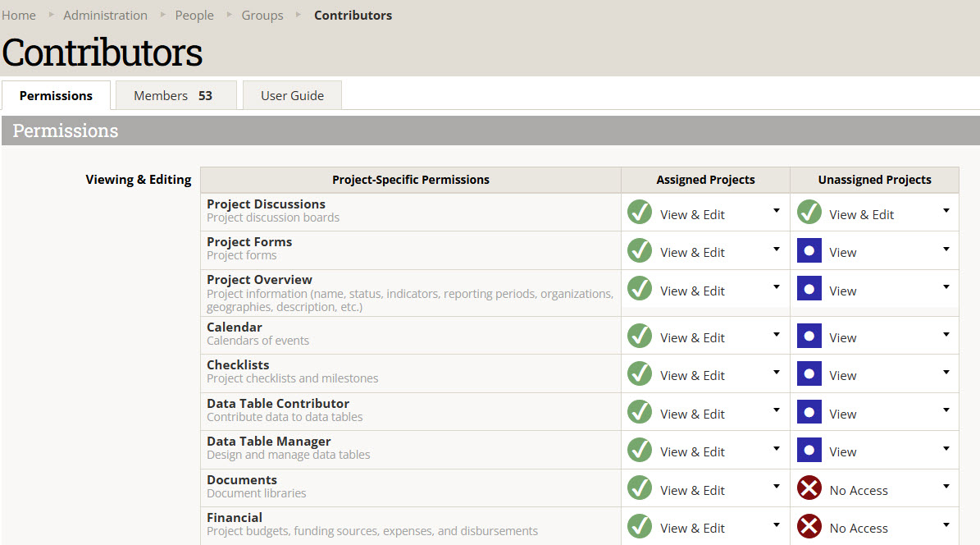Select the Permissions tab
980x545 pixels.
[x=56, y=95]
